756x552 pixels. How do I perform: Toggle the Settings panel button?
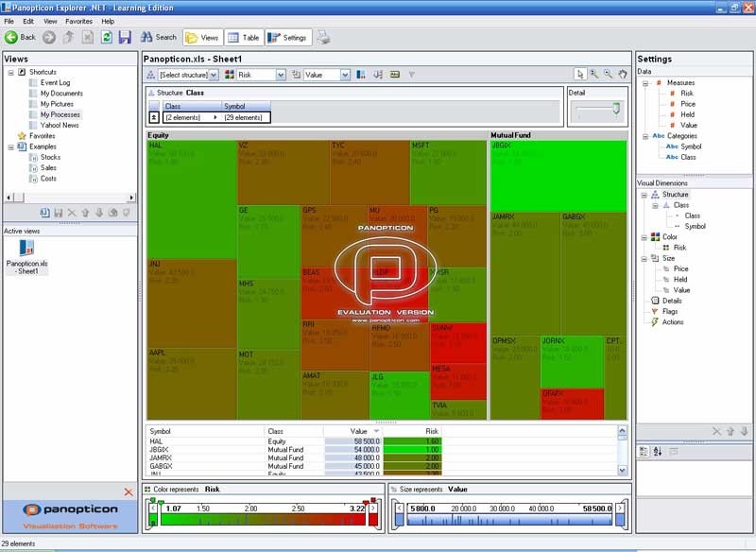click(x=288, y=37)
